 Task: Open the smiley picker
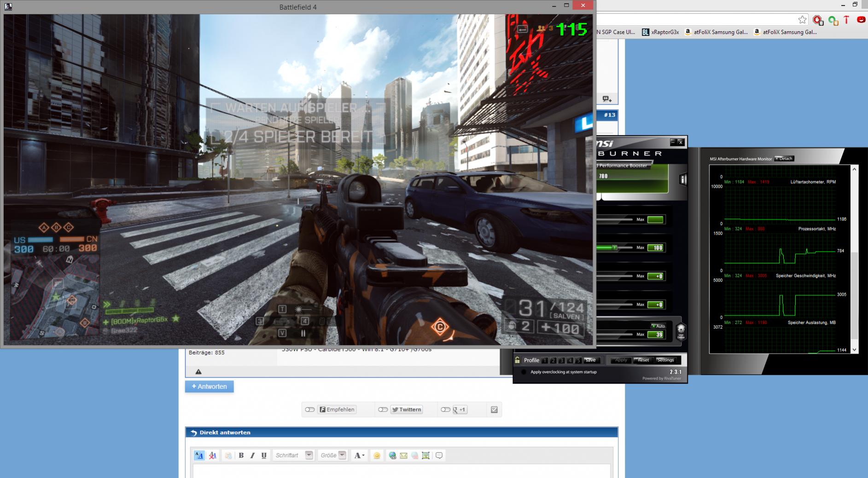(377, 455)
